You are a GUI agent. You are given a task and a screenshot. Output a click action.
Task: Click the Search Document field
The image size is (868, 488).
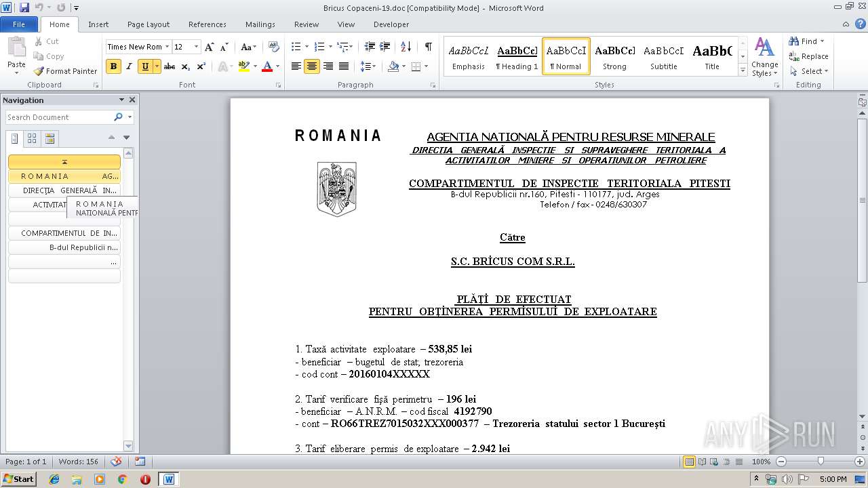pos(59,117)
